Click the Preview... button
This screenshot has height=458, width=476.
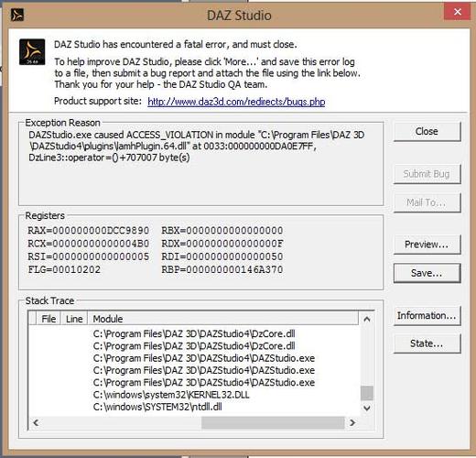point(427,245)
